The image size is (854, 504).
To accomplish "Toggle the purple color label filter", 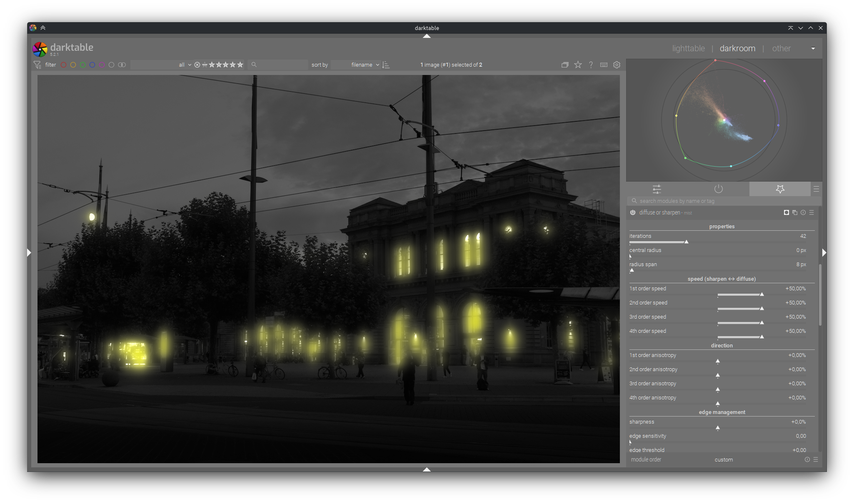I will point(102,65).
